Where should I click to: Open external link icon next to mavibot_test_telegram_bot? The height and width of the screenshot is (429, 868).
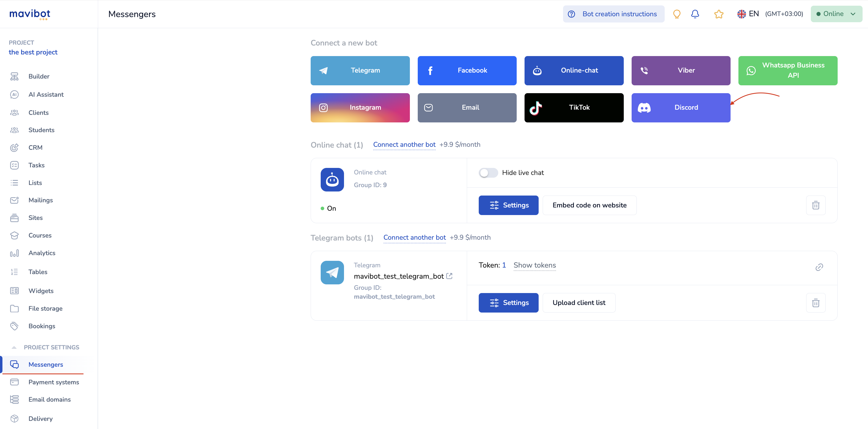point(449,276)
